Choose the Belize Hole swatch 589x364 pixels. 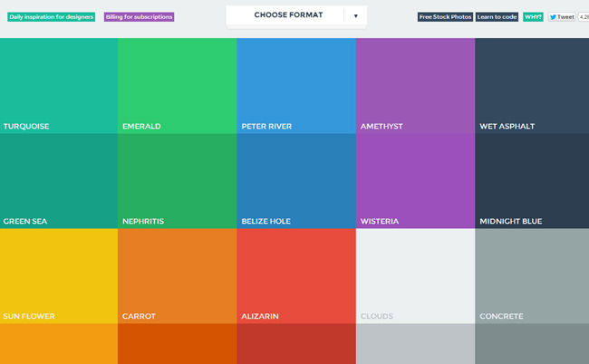(296, 181)
